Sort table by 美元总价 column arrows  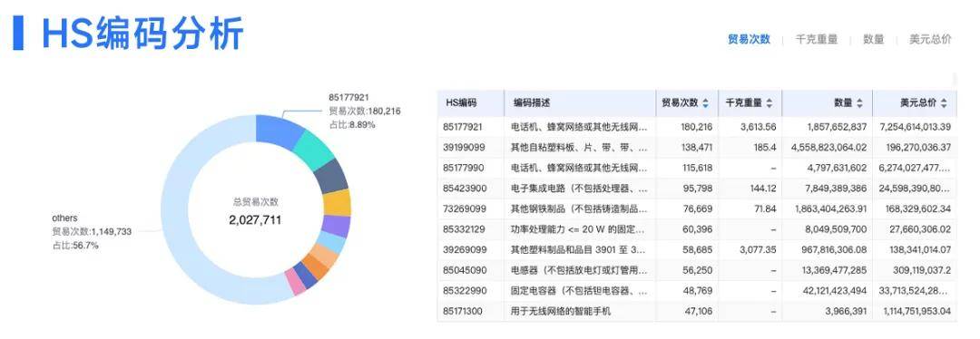click(944, 103)
